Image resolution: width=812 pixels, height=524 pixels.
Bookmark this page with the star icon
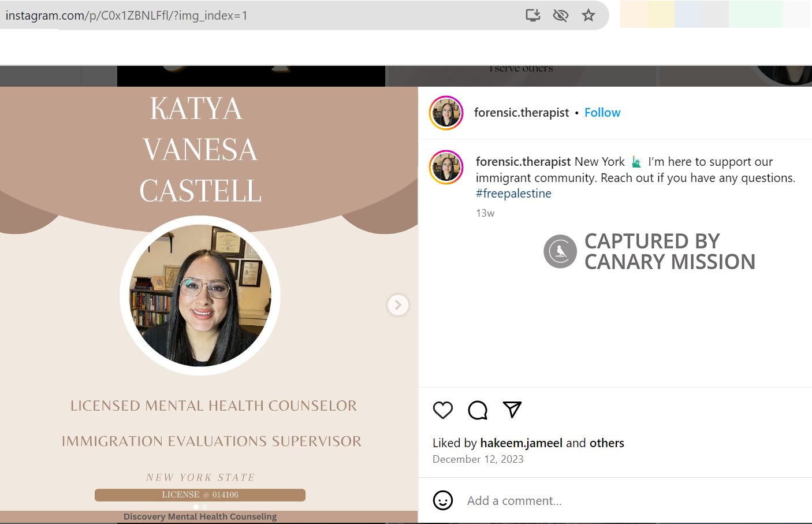[588, 15]
